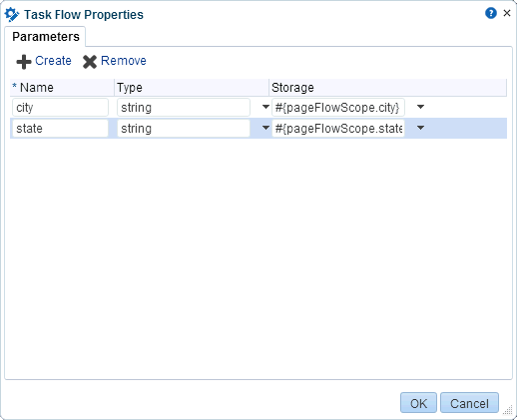Expand the Type dropdown for state
The width and height of the screenshot is (517, 420).
pyautogui.click(x=265, y=128)
